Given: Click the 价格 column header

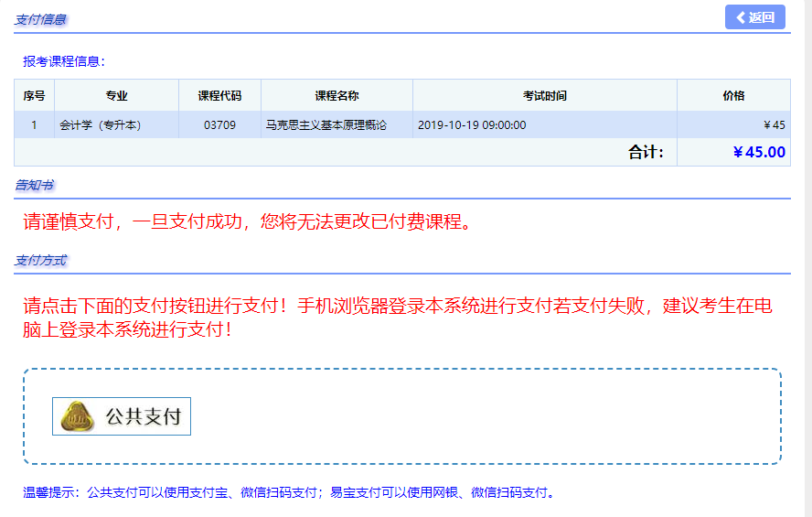Looking at the screenshot, I should coord(733,96).
